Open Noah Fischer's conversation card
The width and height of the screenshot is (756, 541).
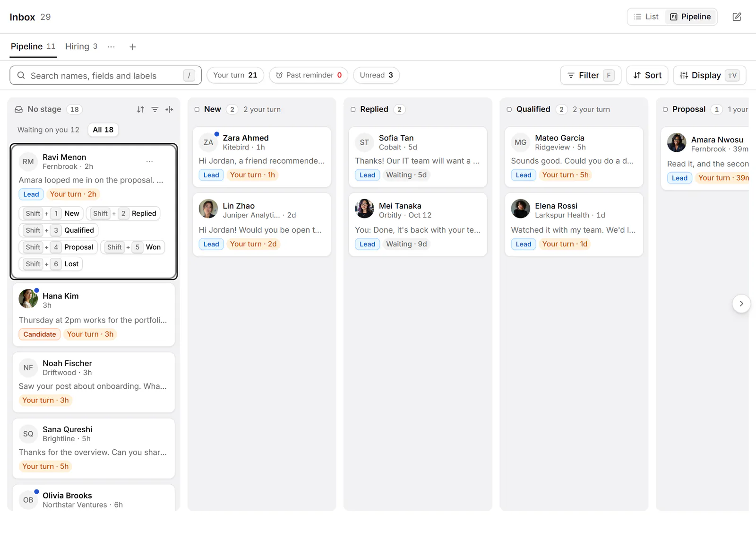click(94, 382)
